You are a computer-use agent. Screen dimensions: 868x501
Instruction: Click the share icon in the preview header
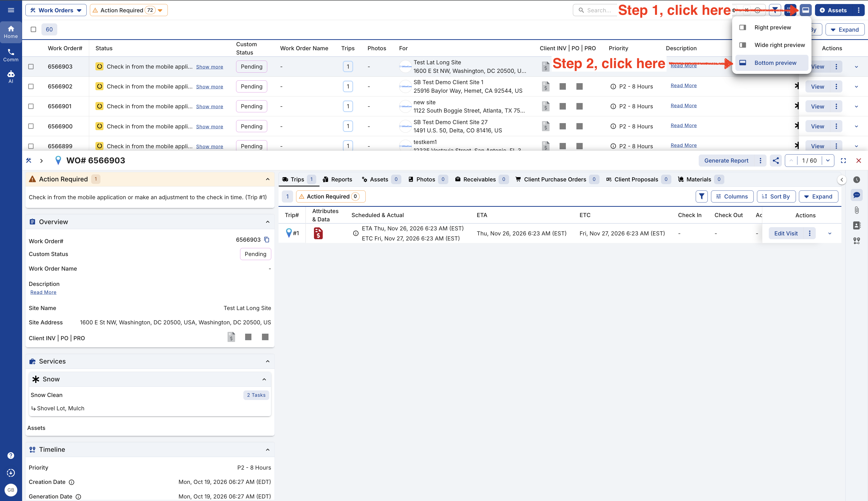coord(776,160)
